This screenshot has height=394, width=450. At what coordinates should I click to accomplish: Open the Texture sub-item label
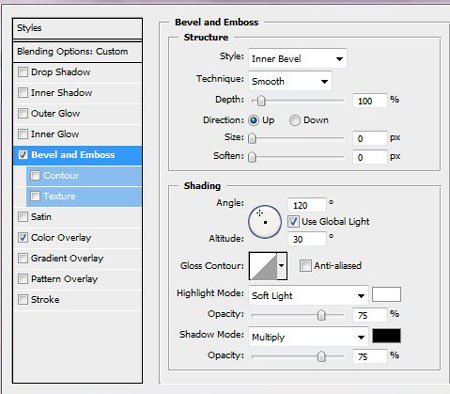pos(59,196)
